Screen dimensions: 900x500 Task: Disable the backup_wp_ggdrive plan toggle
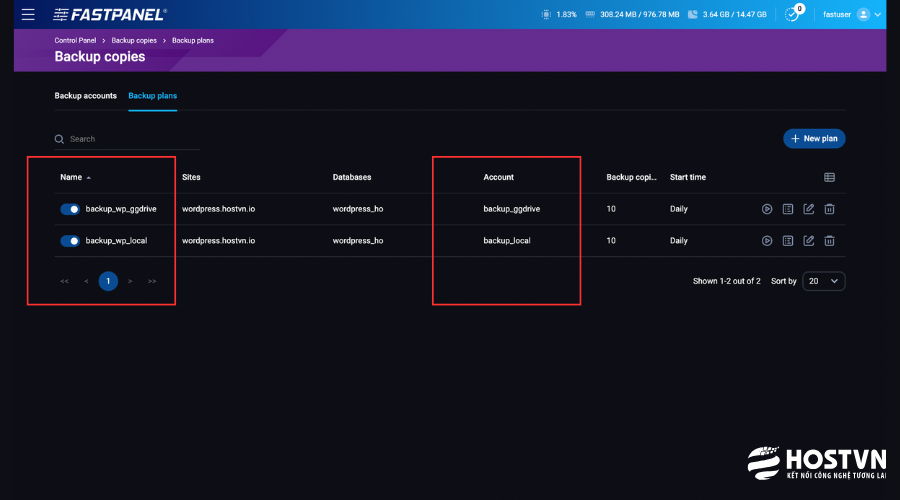pyautogui.click(x=70, y=209)
